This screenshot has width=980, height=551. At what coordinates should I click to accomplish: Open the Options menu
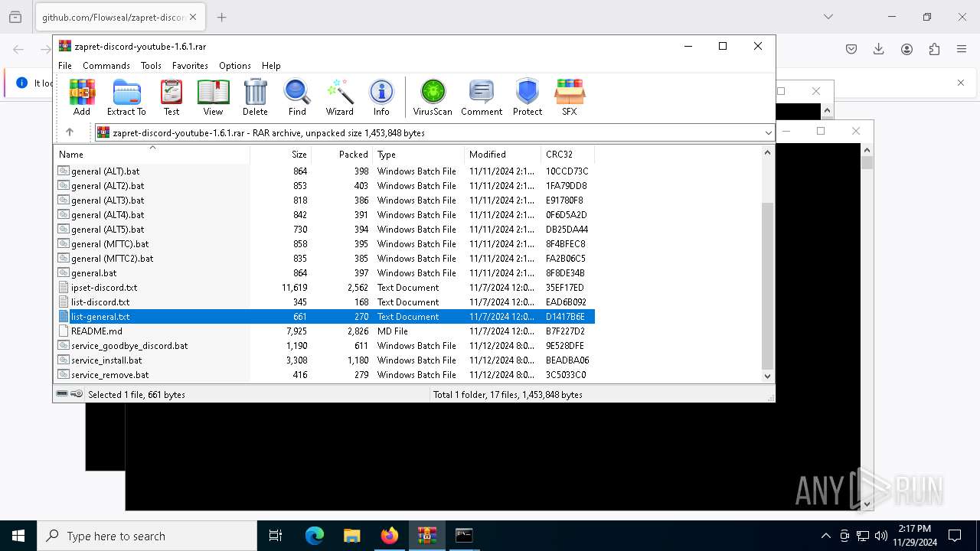235,66
